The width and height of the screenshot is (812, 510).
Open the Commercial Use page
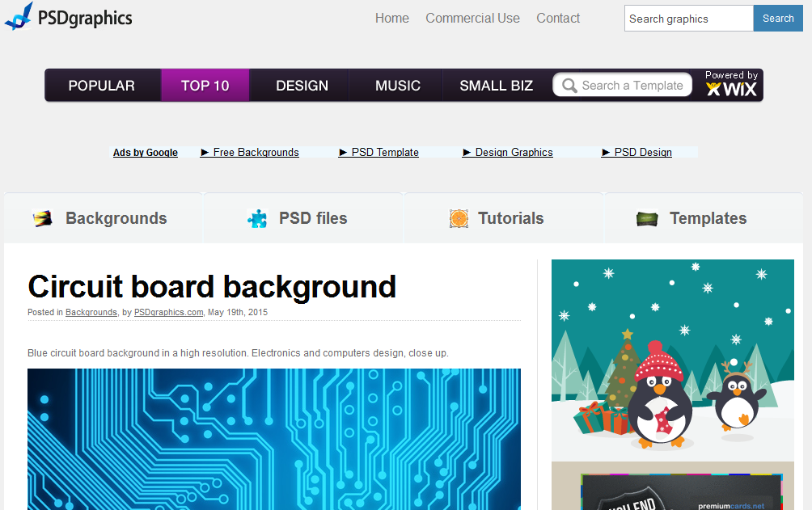[x=472, y=18]
